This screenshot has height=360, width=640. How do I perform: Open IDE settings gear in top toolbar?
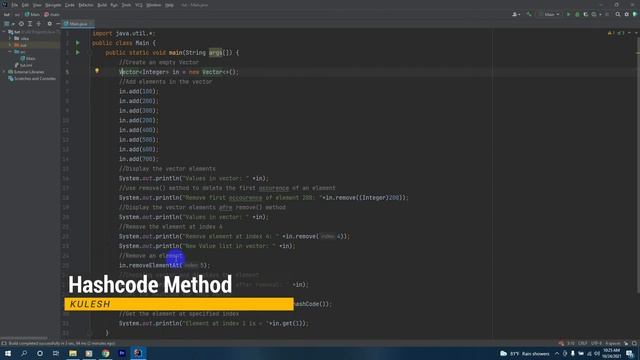[x=627, y=14]
